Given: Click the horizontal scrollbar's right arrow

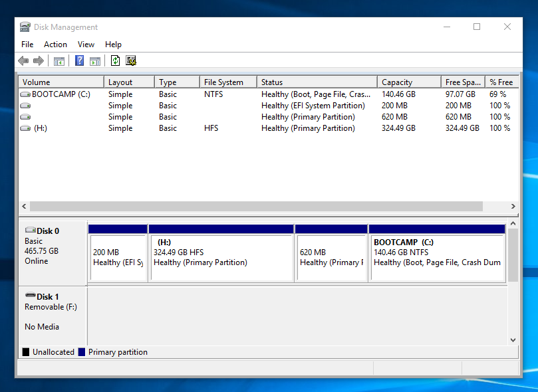Looking at the screenshot, I should click(x=513, y=207).
